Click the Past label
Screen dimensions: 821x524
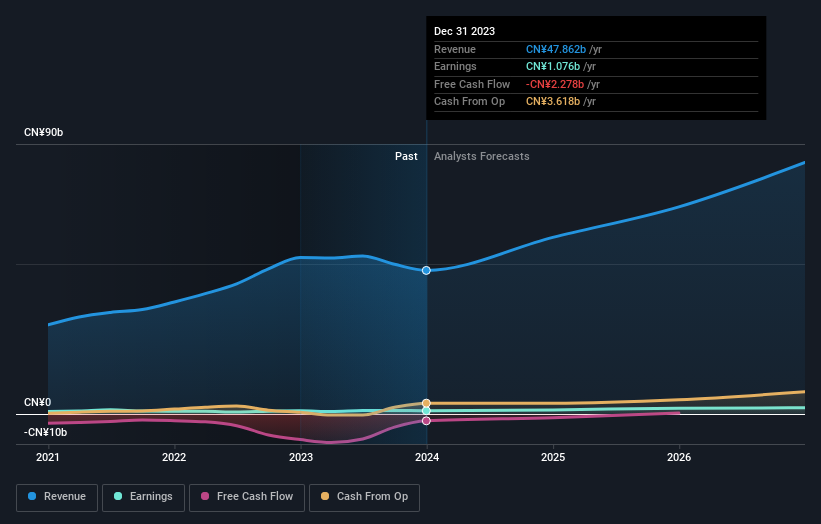click(406, 156)
